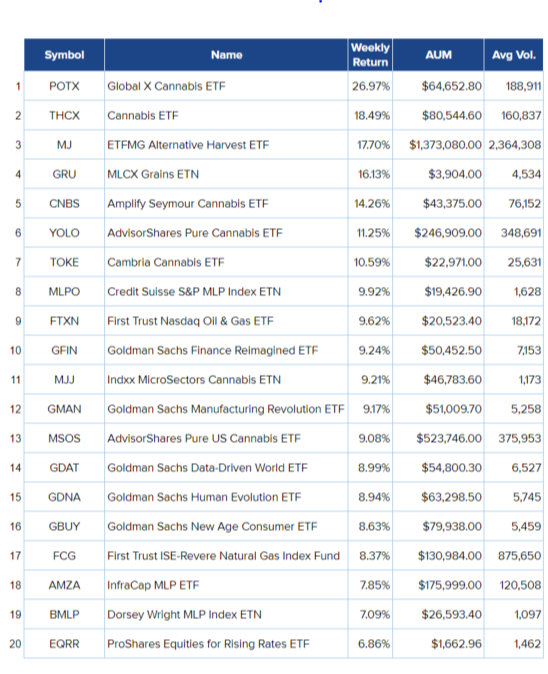This screenshot has height=674, width=548.
Task: Select the GBUY symbol cell
Action: [64, 527]
